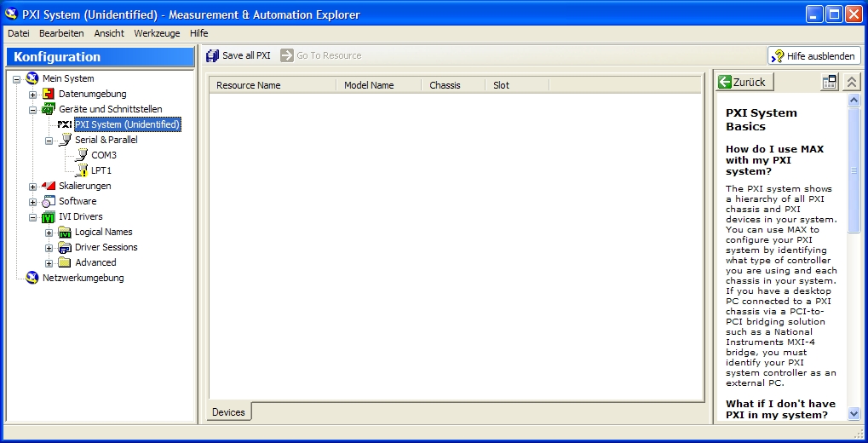Sort by Resource Name column header

[x=273, y=85]
